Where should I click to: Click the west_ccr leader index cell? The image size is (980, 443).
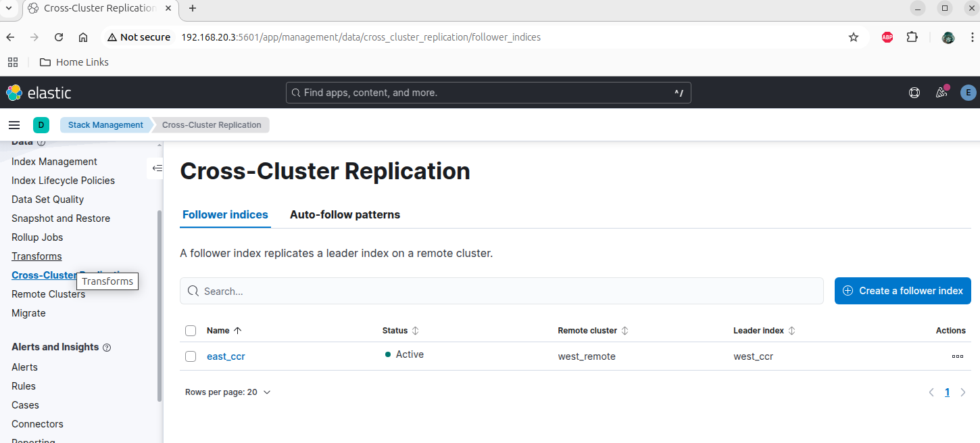(x=753, y=356)
